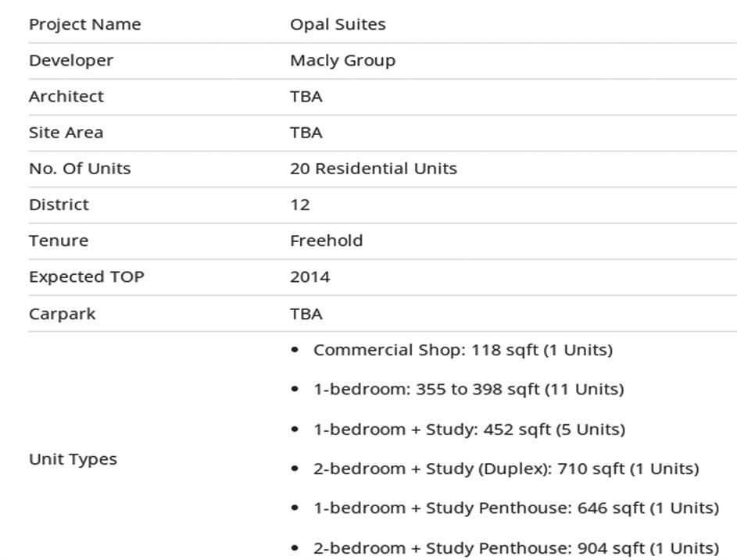
Task: Click the 2-bedroom + Study (Duplex) entry
Action: [506, 469]
